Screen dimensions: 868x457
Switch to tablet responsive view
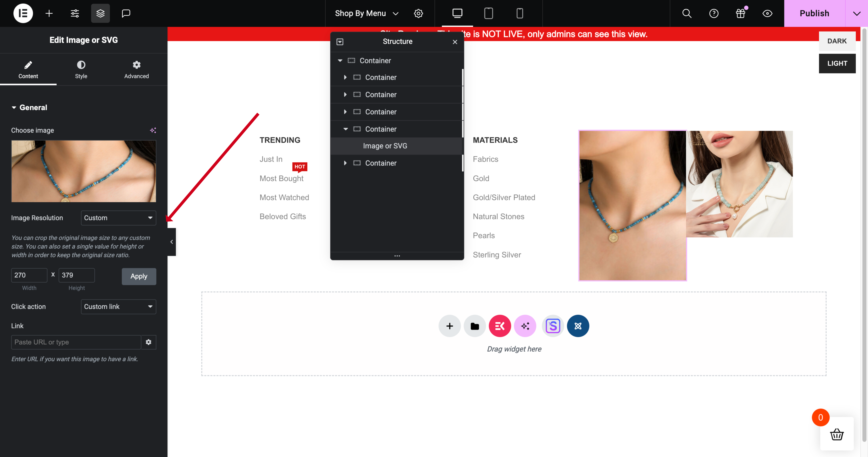coord(489,13)
